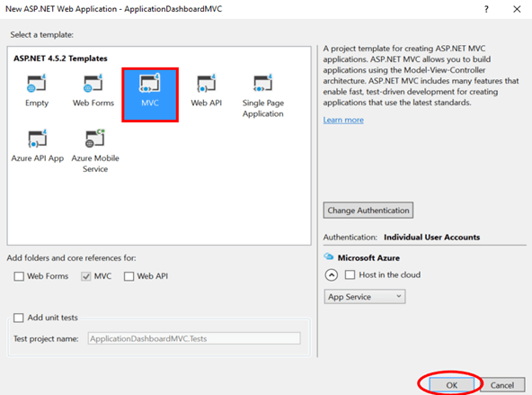Screen dimensions: 532x395
Task: Click the ASP.NET 4.5.2 Templates heading
Action: [x=60, y=58]
